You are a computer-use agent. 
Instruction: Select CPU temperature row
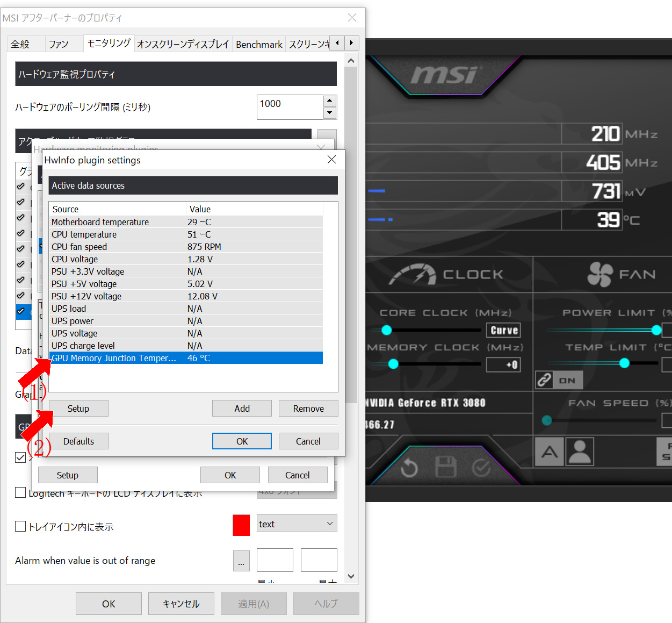(x=186, y=234)
